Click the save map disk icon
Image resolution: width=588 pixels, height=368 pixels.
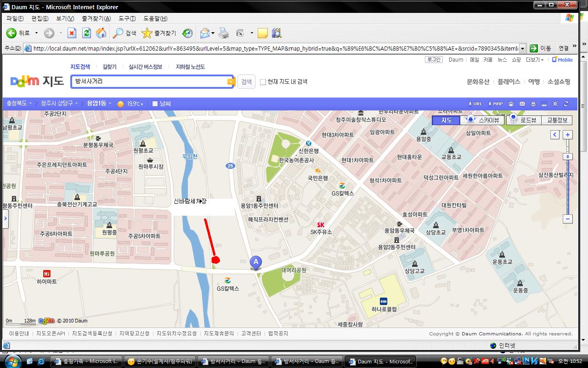point(510,104)
